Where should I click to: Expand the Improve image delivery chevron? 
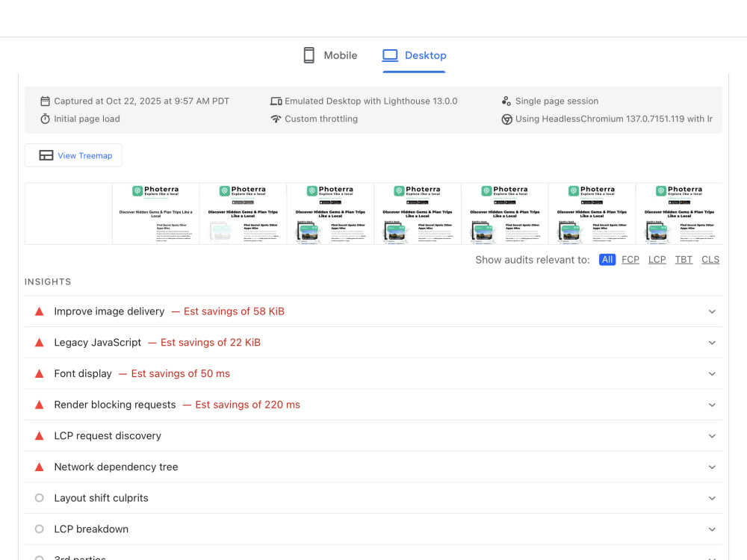pyautogui.click(x=712, y=311)
